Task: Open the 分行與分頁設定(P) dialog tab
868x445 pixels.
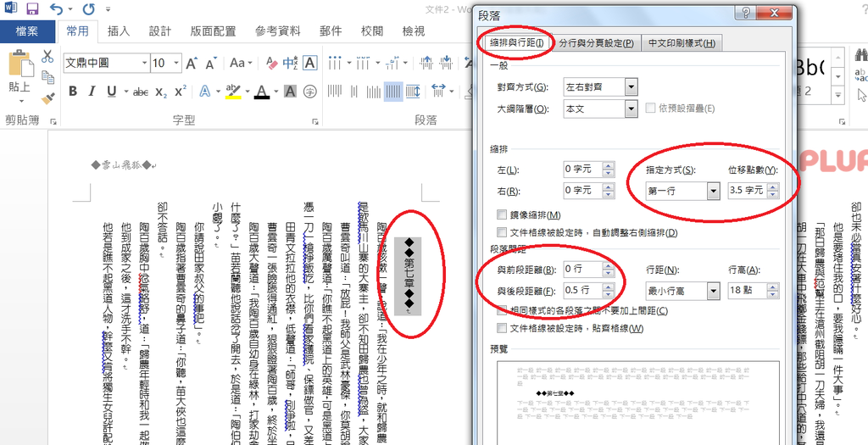Action: (596, 43)
